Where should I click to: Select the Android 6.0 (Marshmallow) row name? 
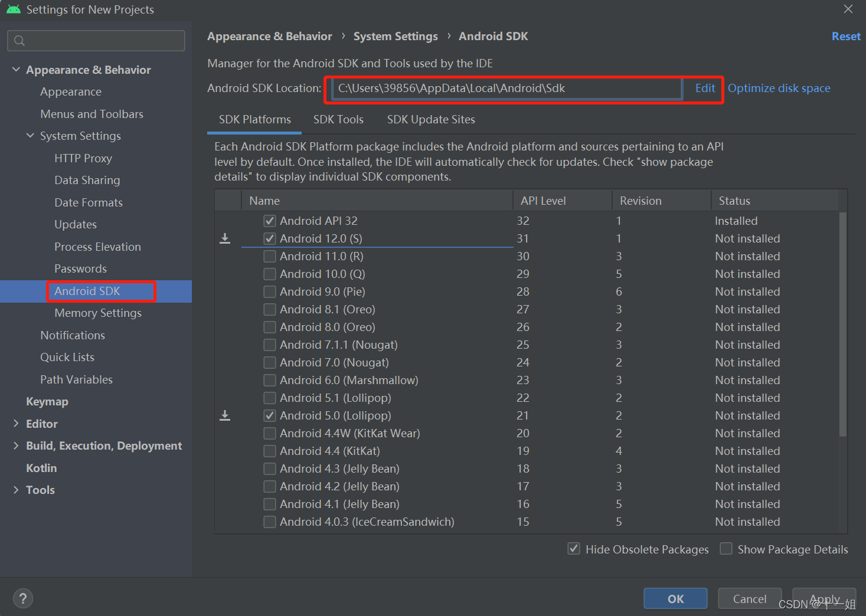349,380
